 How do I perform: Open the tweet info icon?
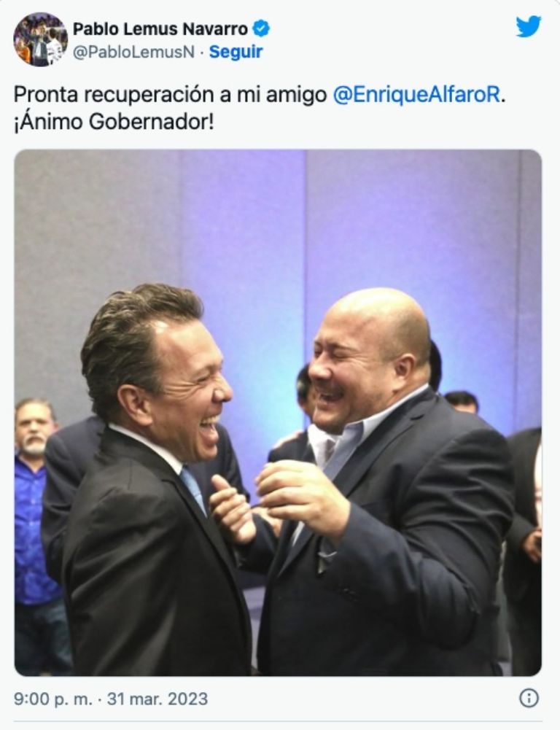[529, 698]
